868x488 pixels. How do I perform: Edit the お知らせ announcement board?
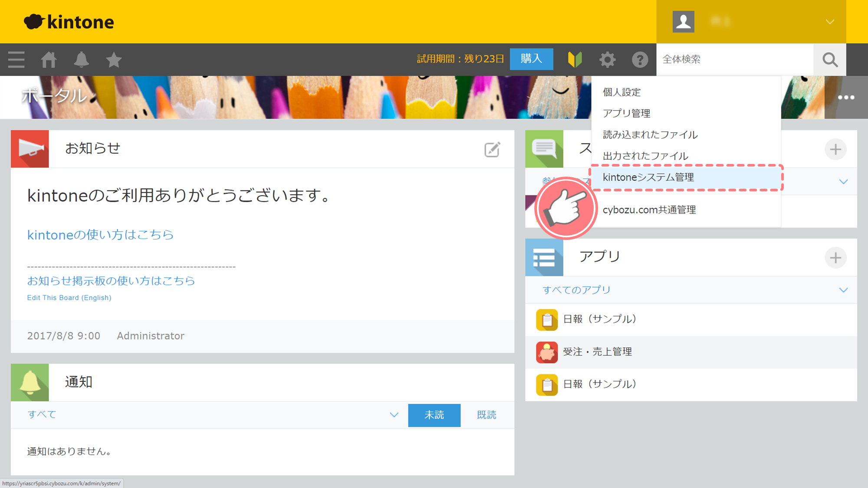click(x=492, y=149)
